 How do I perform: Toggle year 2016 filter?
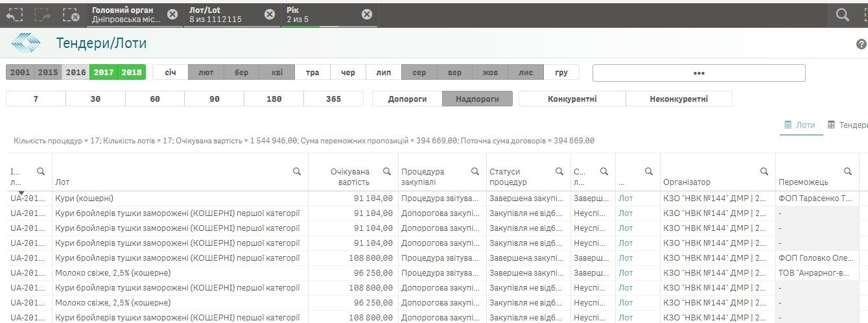pyautogui.click(x=76, y=73)
